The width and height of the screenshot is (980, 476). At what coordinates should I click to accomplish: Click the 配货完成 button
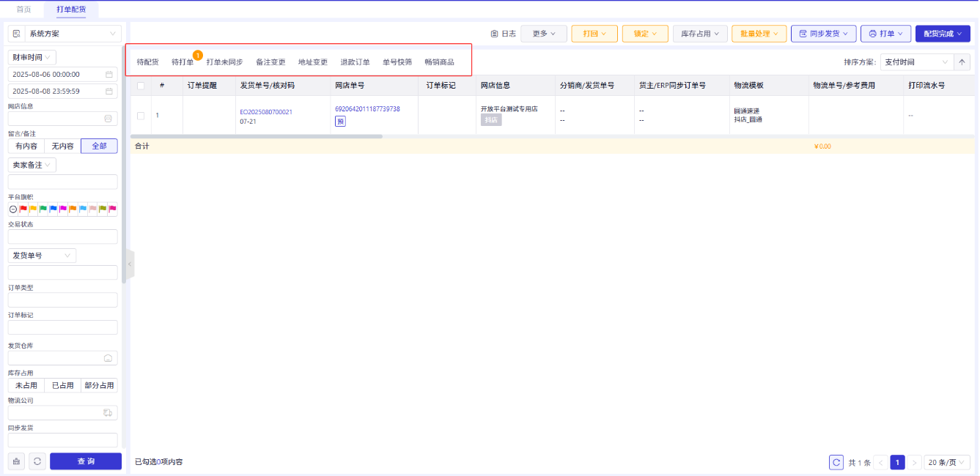click(x=943, y=34)
